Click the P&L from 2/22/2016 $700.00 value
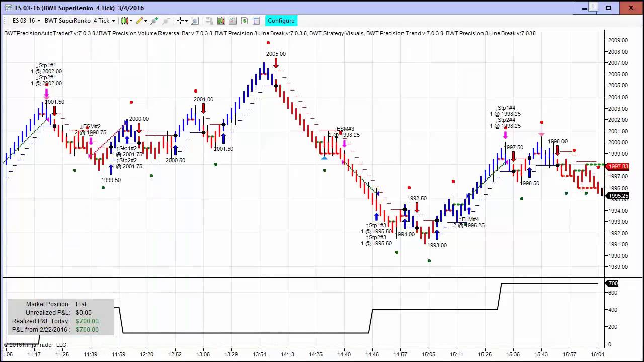The width and height of the screenshot is (644, 362). tap(87, 330)
